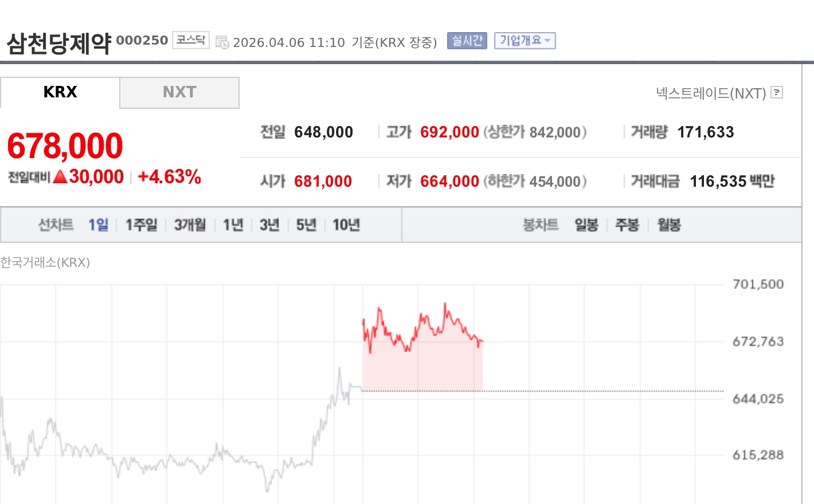The width and height of the screenshot is (814, 504).
Task: Open the NXT help tooltip icon
Action: pyautogui.click(x=777, y=92)
